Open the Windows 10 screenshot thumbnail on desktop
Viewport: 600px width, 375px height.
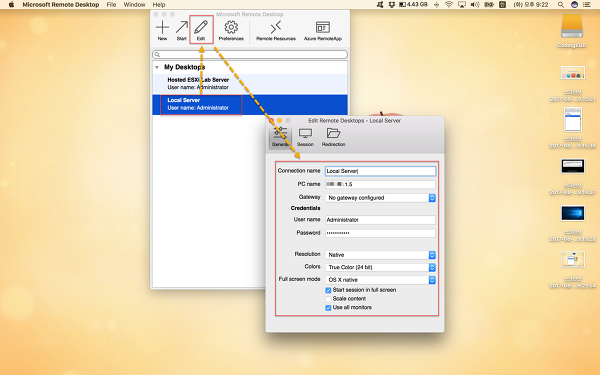(x=572, y=214)
